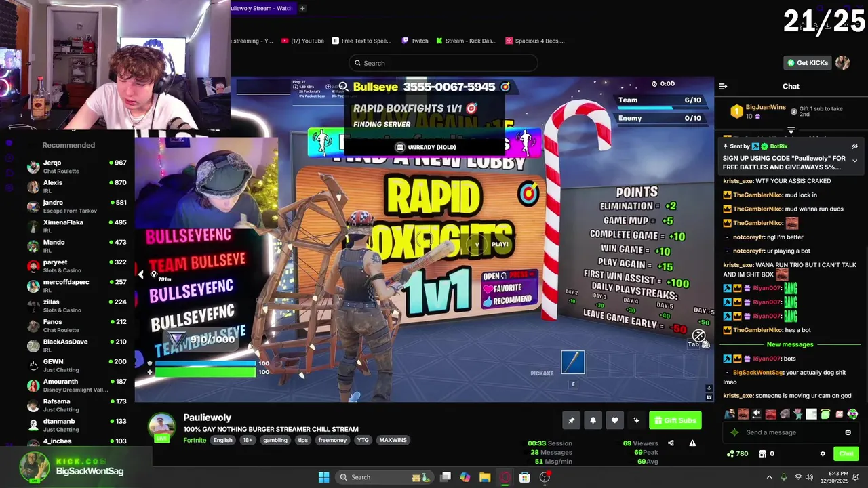Screen dimensions: 868x488
Task: Select zillas in Recommended list
Action: [x=77, y=306]
